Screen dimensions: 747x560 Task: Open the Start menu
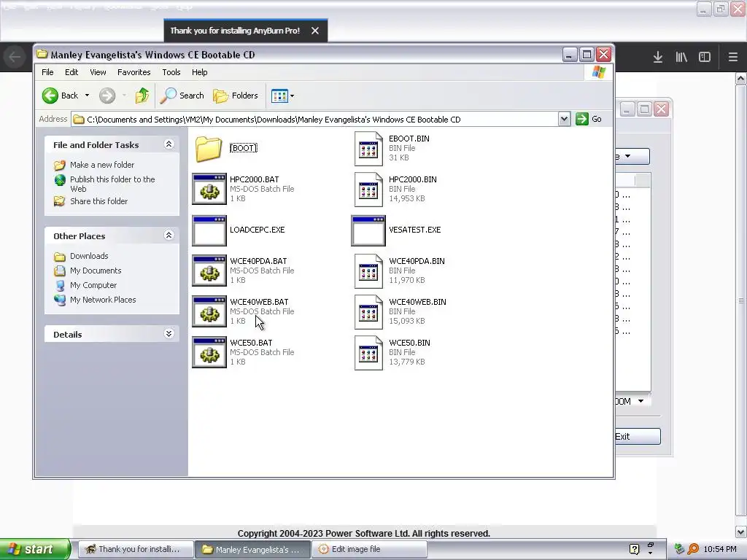tap(35, 549)
